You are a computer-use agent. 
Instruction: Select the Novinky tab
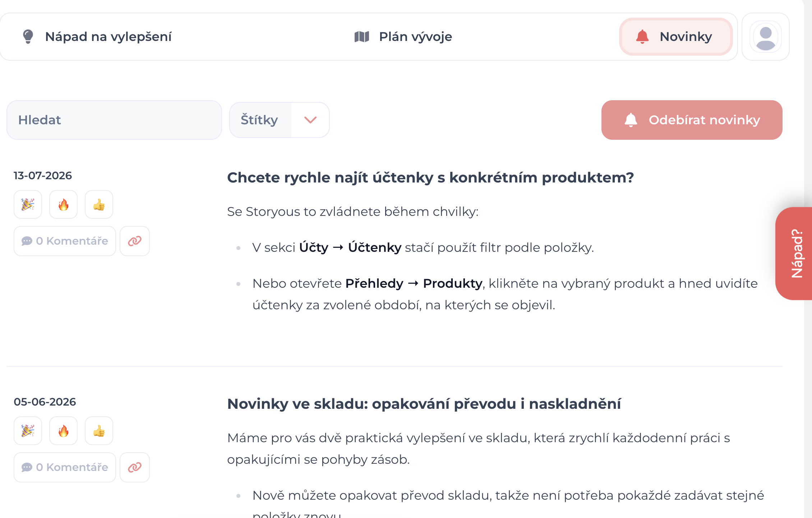[676, 37]
